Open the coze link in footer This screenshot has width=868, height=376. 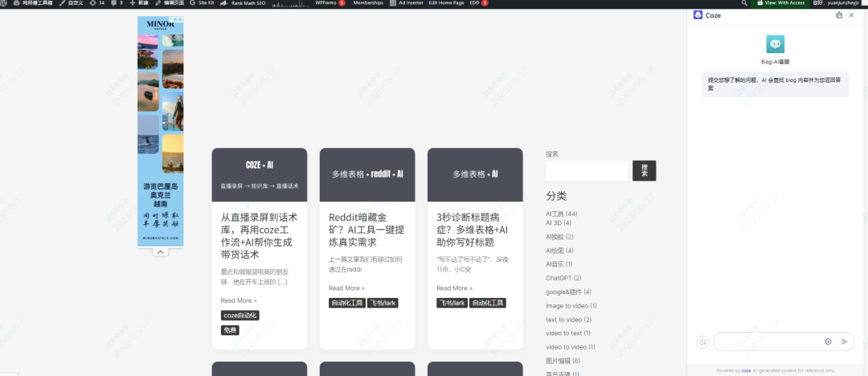(746, 370)
